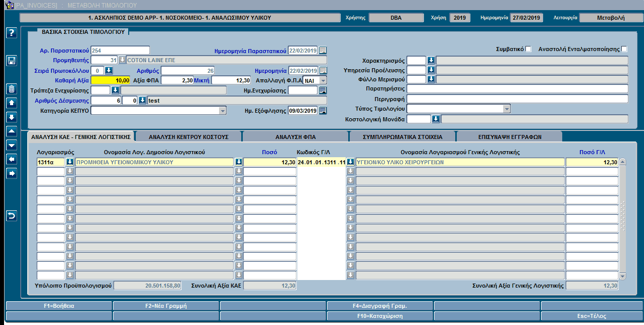Screen dimensions: 644x325
Task: Click the left arrow navigation icon
Action: [12, 159]
